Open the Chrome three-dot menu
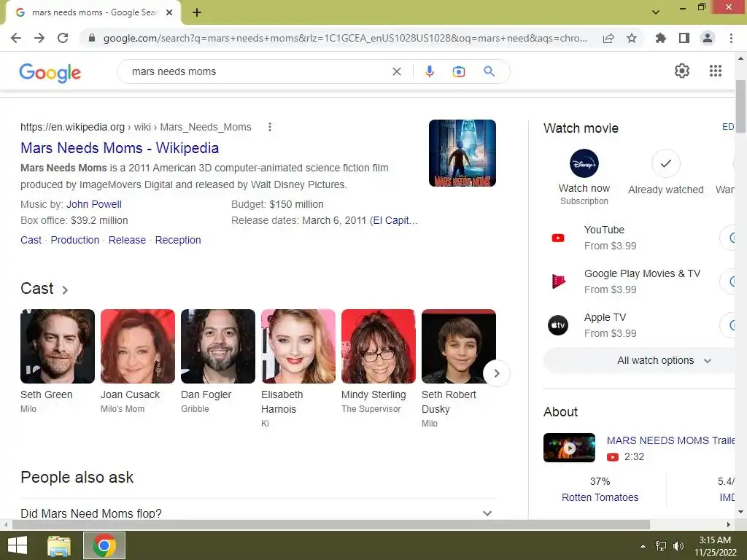The image size is (747, 560). [731, 38]
